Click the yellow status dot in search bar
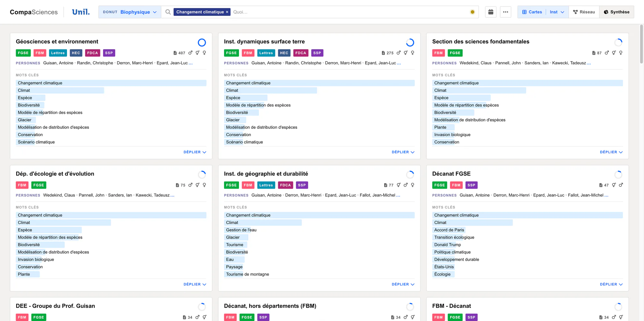The width and height of the screenshot is (644, 321). tap(472, 12)
